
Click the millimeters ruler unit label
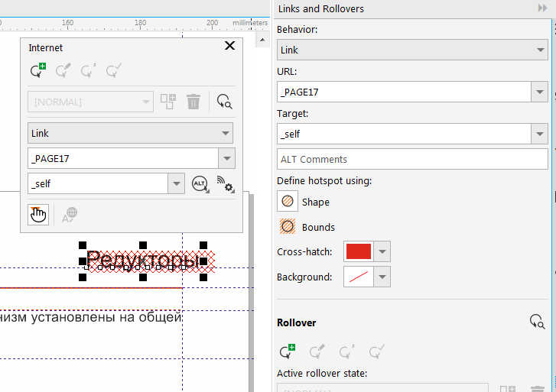250,23
